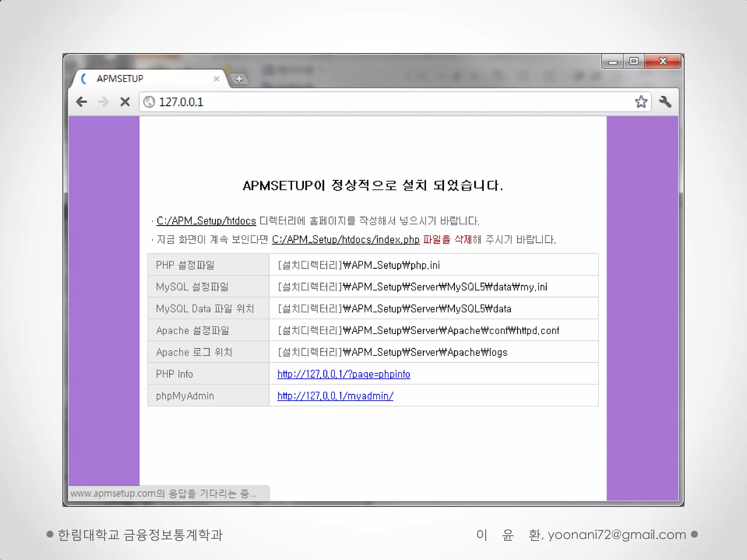747x560 pixels.
Task: Click the slide footer text '한림대학교 금융정보통계학과'
Action: [140, 535]
